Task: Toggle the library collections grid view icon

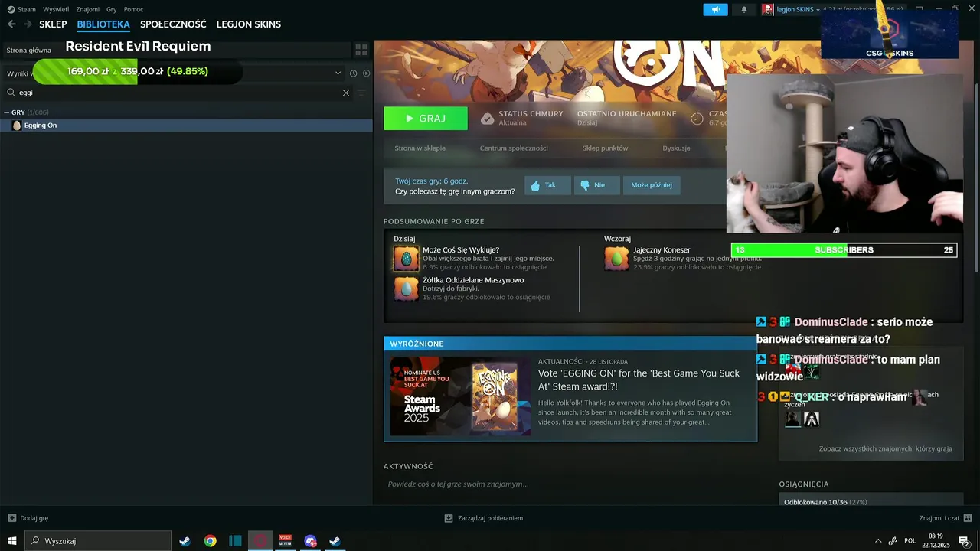Action: 361,50
